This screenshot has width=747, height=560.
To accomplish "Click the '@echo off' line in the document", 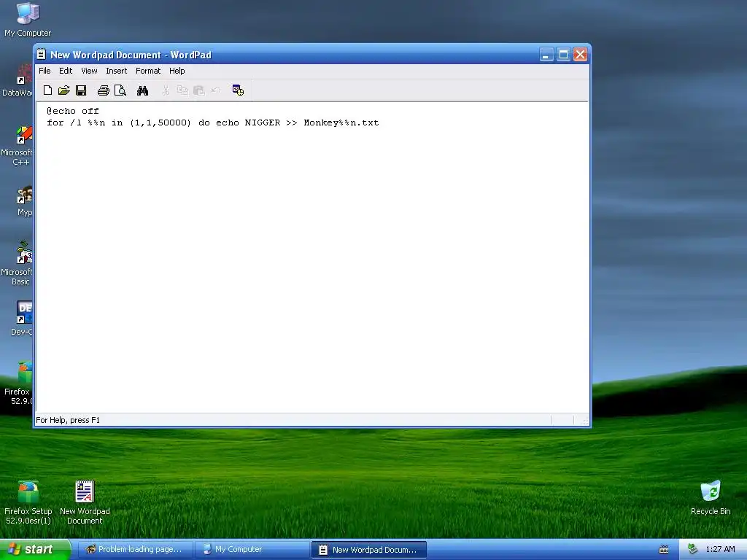I will (73, 111).
